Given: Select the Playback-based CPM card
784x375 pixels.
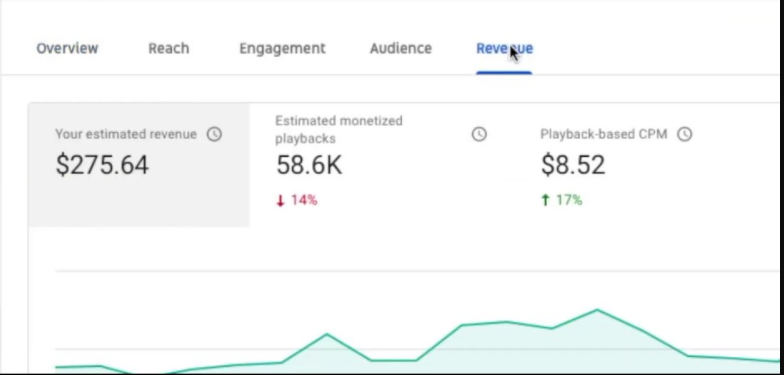Looking at the screenshot, I should (647, 165).
